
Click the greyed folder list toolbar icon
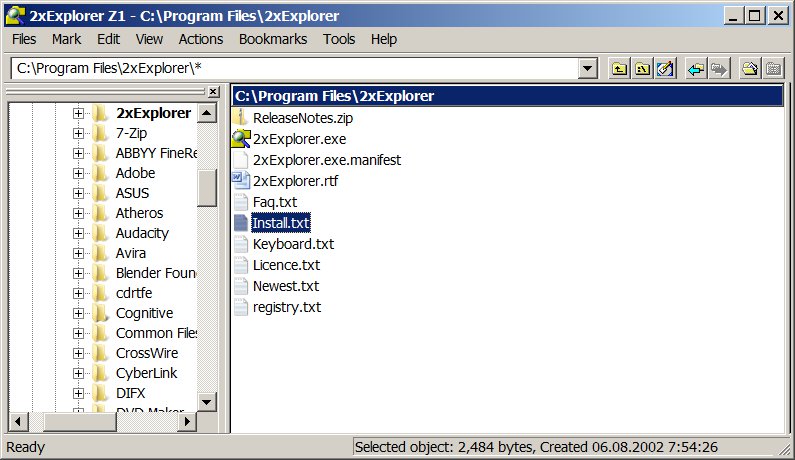[x=773, y=68]
